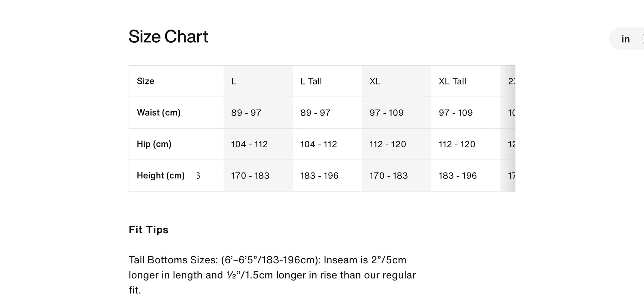Click the waist value 97 - 109 under XL
Image resolution: width=644 pixels, height=302 pixels.
387,113
